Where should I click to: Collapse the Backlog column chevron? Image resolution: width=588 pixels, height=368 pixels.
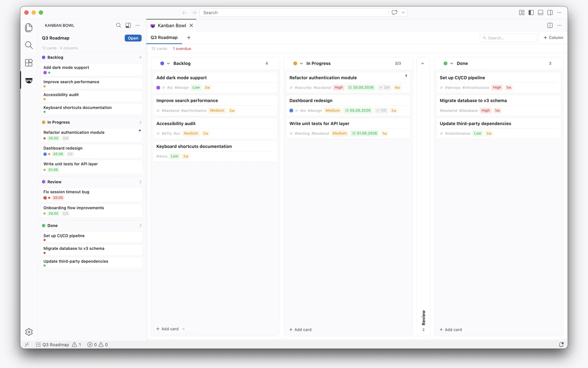coord(168,63)
